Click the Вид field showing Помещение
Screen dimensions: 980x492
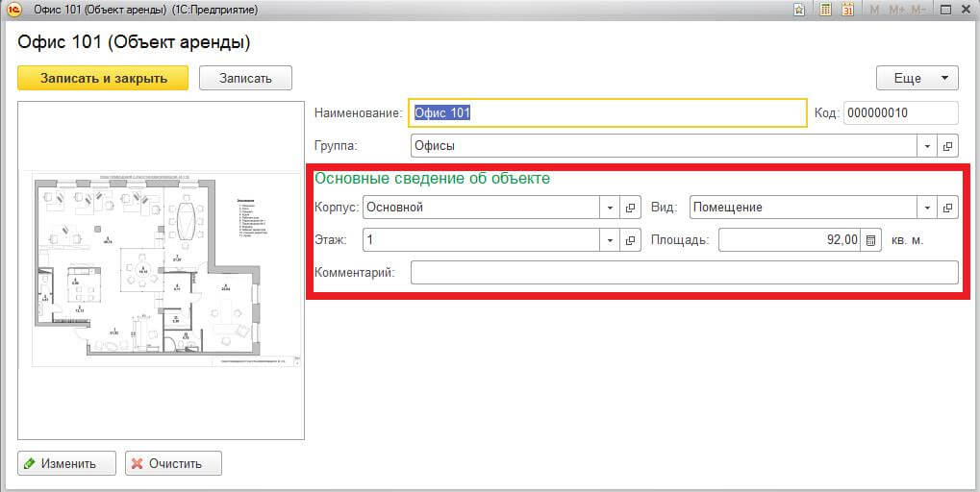[x=803, y=208]
